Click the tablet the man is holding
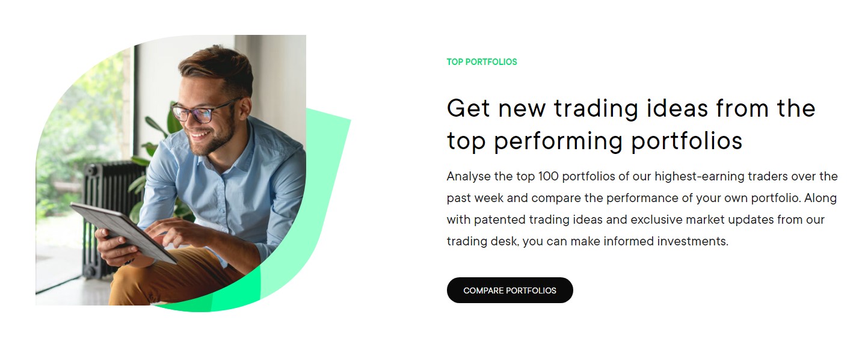868x338 pixels. (x=125, y=231)
